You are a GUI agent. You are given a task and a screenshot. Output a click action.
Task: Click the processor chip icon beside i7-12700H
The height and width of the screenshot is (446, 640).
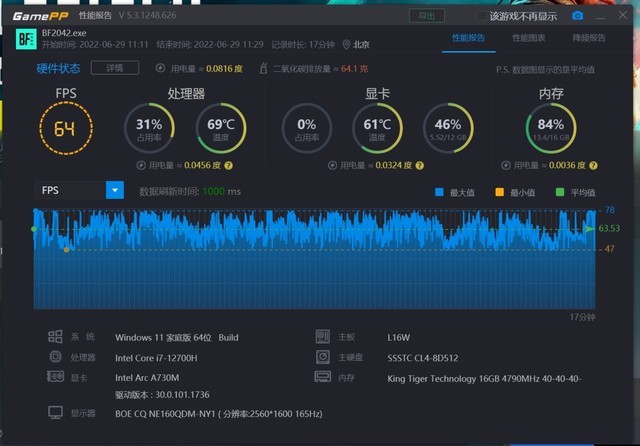55,357
